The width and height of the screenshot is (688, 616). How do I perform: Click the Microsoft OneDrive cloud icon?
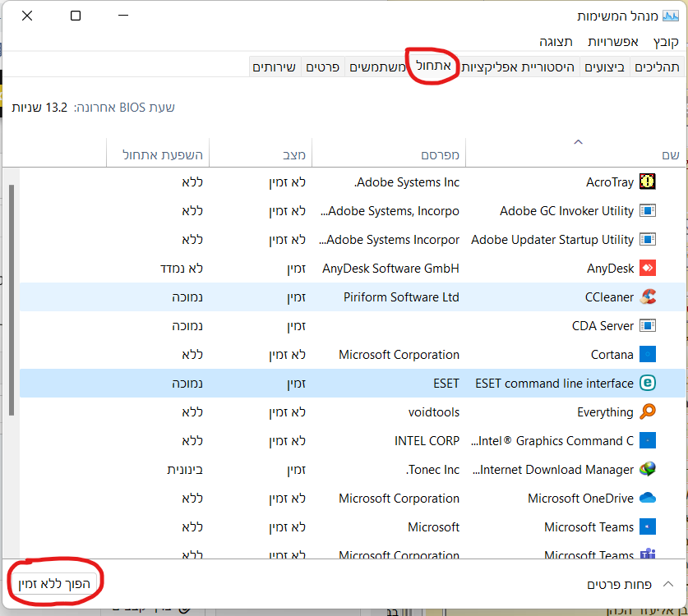[647, 498]
